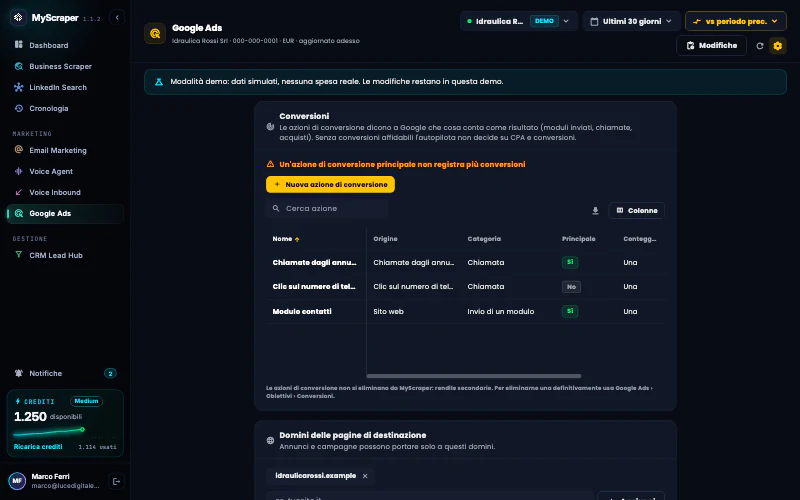Screen dimensions: 800x500
Task: Click the MyScraper logo icon
Action: coord(18,17)
